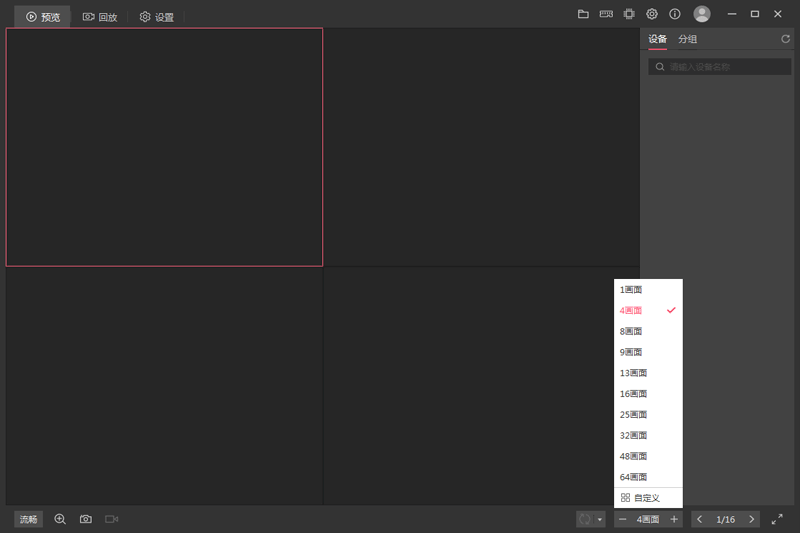Click the 流畅 stream quality button
800x533 pixels.
coord(29,519)
